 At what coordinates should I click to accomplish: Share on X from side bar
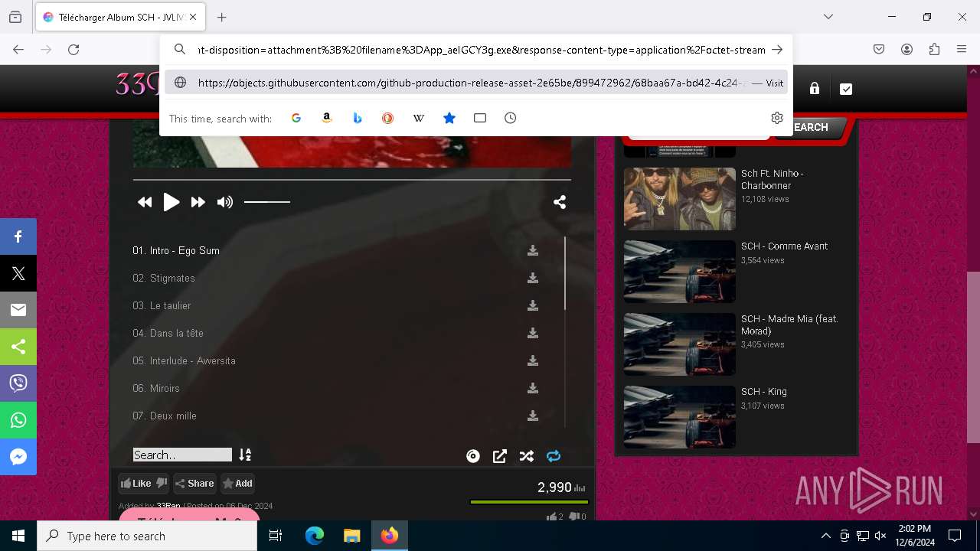click(x=18, y=273)
